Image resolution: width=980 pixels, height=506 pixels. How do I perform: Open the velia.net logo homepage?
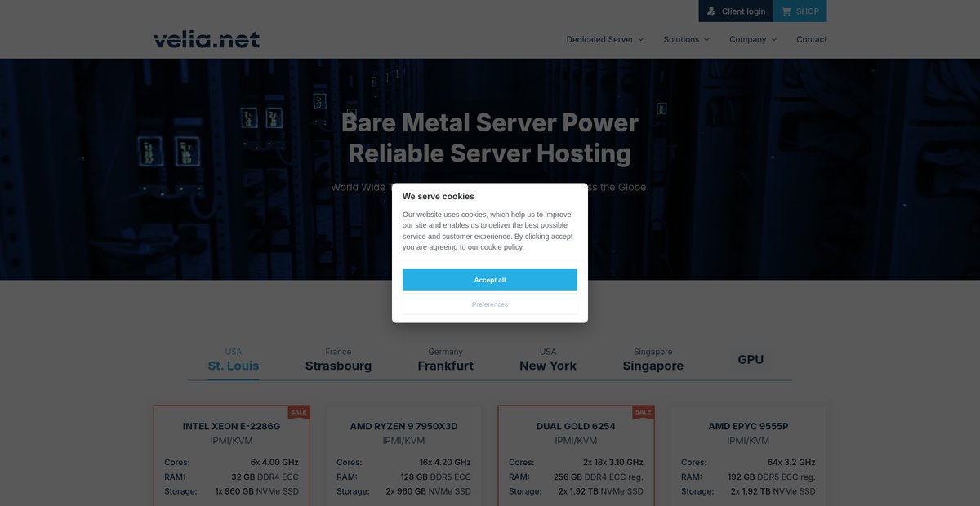pos(207,39)
